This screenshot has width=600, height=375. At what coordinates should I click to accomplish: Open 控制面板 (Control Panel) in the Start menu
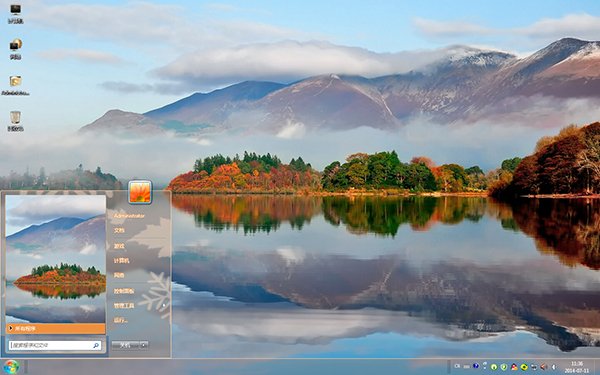click(x=124, y=291)
